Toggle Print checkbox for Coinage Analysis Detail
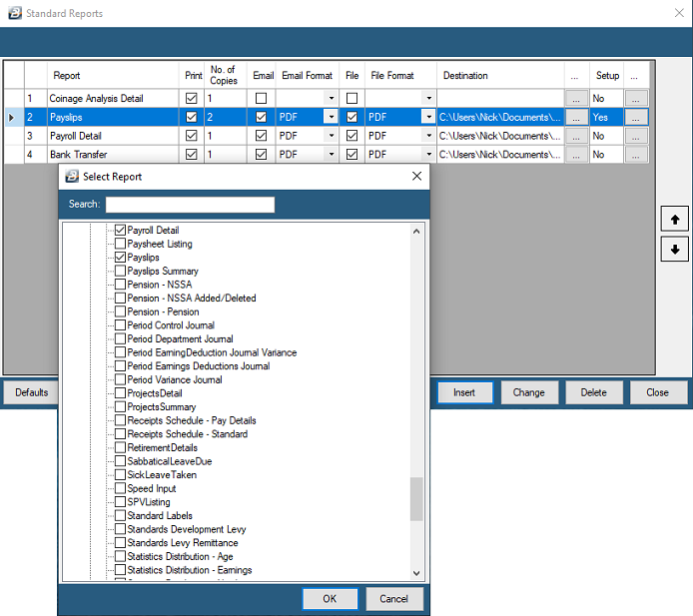The height and width of the screenshot is (616, 693). pos(192,98)
